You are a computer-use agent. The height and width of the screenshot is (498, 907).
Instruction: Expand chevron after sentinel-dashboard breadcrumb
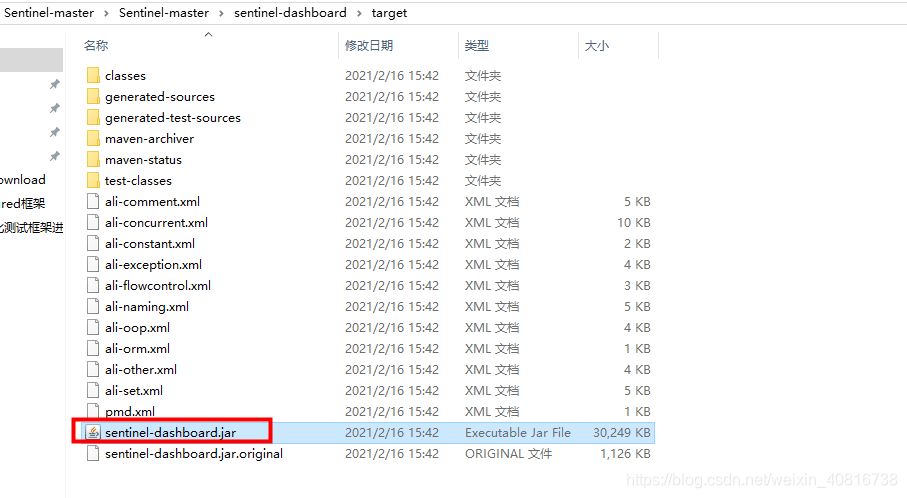click(359, 13)
